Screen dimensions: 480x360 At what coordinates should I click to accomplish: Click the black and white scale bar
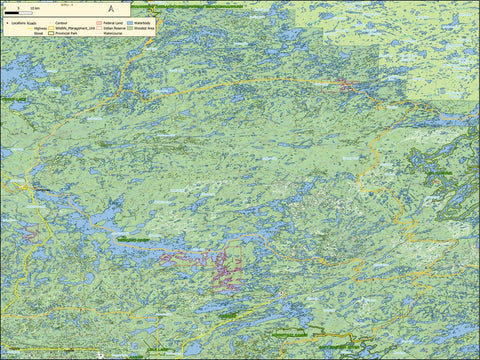[19, 13]
